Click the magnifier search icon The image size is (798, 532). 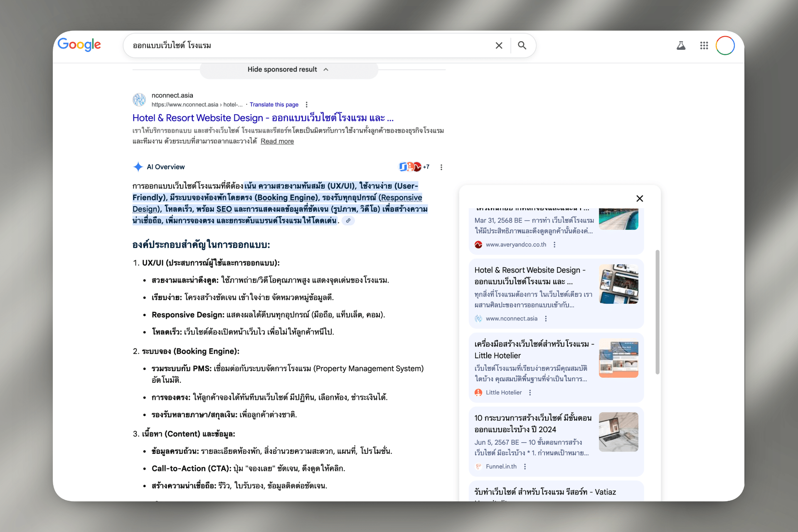(x=522, y=45)
